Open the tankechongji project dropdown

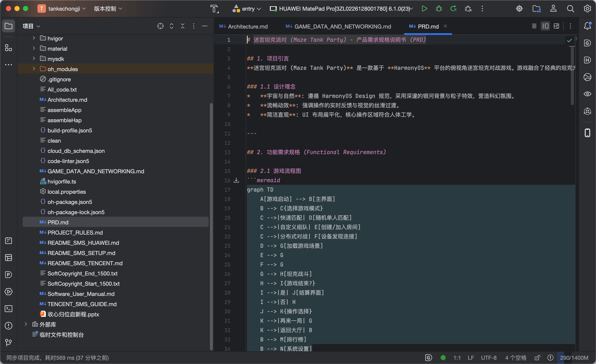click(x=62, y=9)
